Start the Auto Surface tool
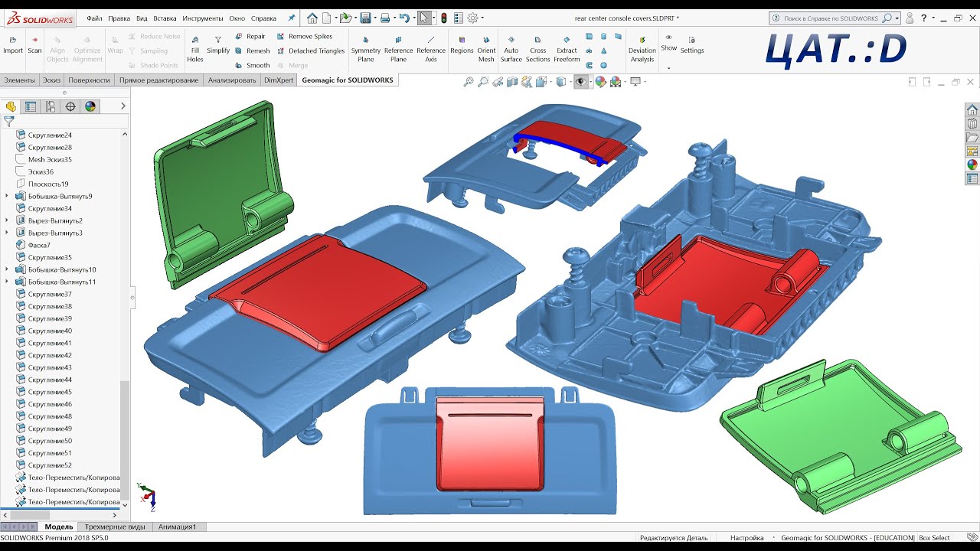 [x=511, y=48]
